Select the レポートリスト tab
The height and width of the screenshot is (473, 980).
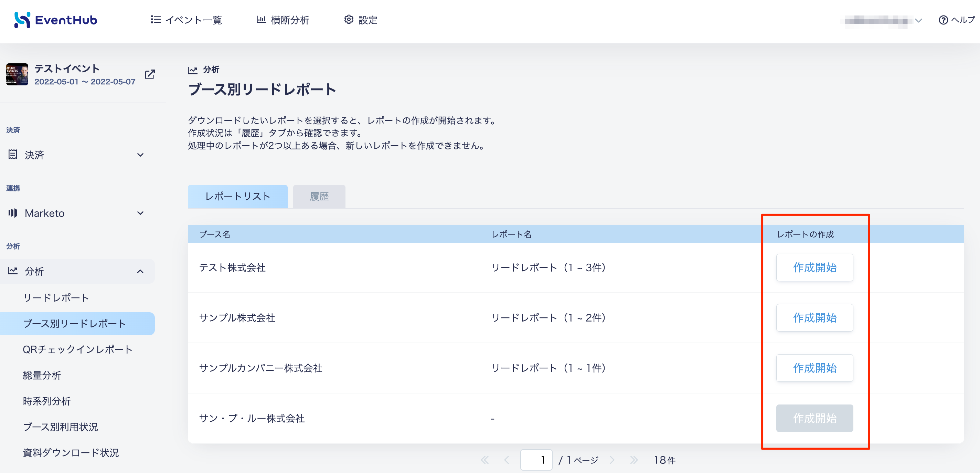tap(237, 196)
